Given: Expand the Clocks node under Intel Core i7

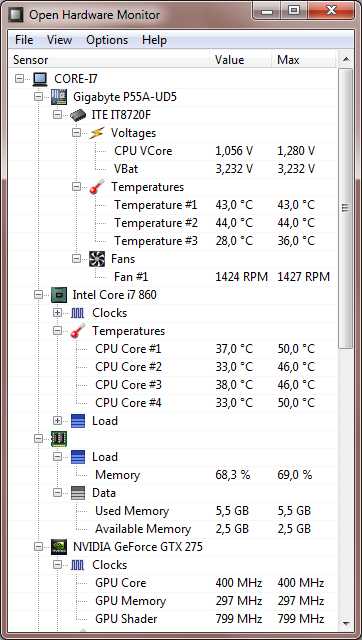Looking at the screenshot, I should 58,313.
